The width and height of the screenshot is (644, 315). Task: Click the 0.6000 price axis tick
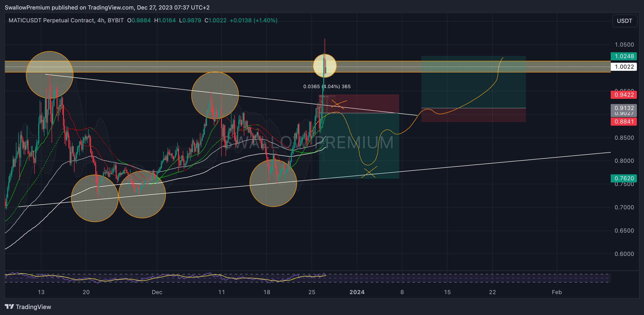point(624,254)
